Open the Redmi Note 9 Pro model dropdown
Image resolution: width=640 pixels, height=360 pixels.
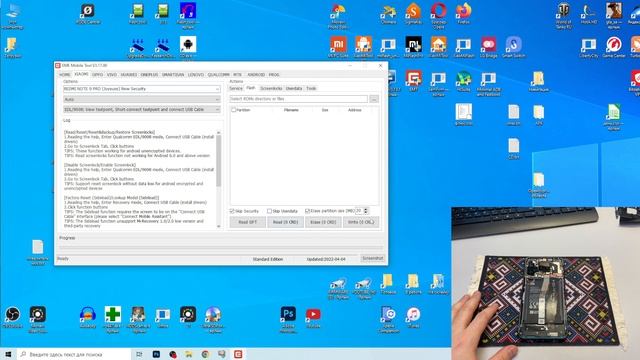(142, 89)
